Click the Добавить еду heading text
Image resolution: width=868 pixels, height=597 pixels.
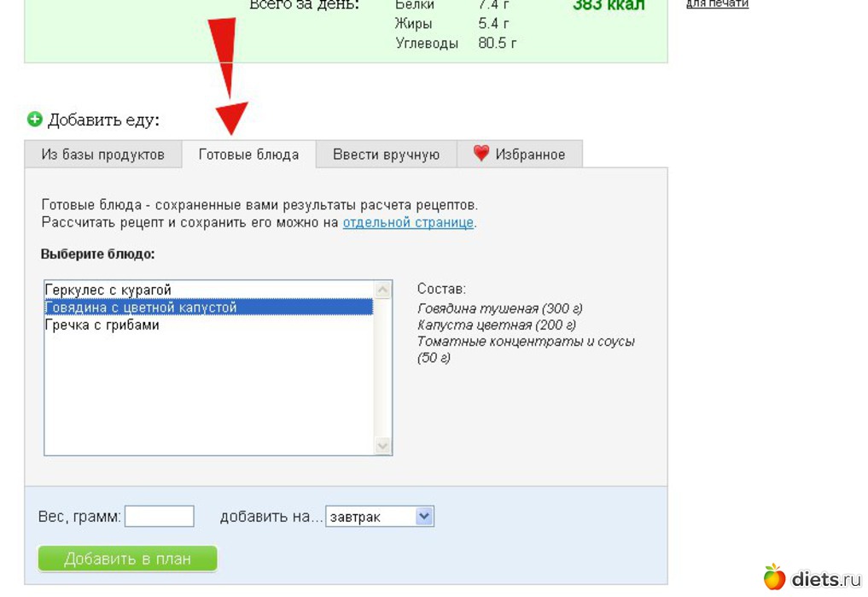[103, 120]
